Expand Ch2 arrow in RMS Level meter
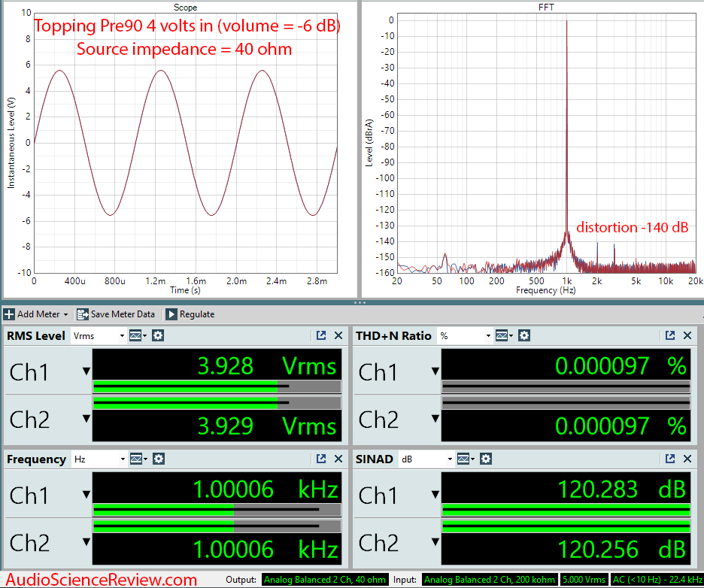The height and width of the screenshot is (588, 704). pyautogui.click(x=86, y=419)
